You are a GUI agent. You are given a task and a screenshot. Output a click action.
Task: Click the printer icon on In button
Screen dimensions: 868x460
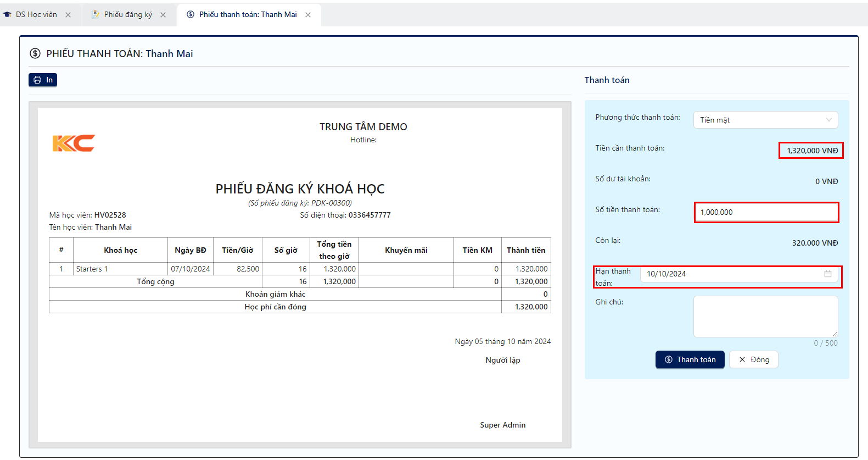(37, 80)
